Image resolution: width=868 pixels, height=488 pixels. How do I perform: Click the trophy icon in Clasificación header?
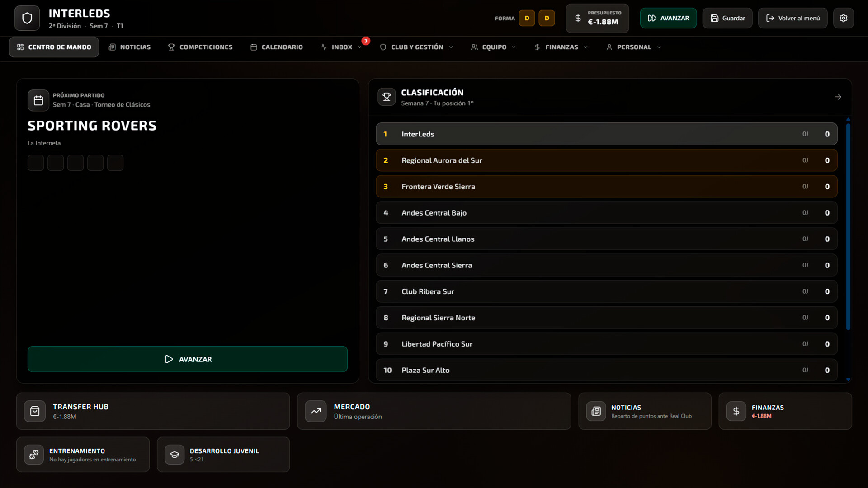(x=387, y=96)
